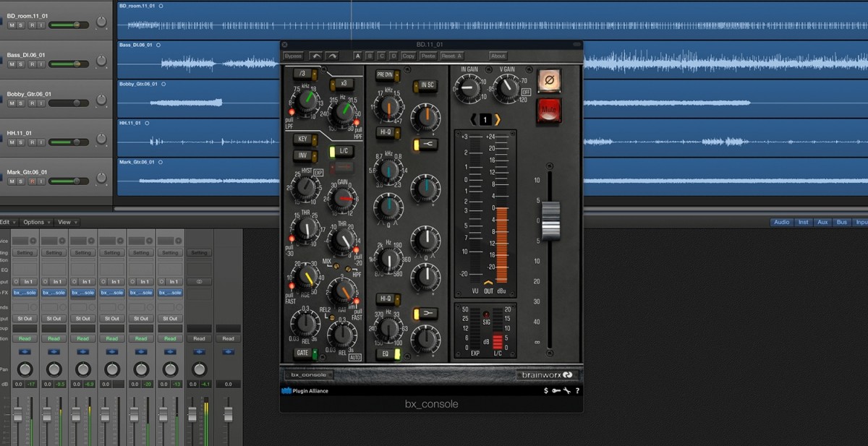Open plugin settings via wrench icon
Viewport: 868px width, 446px height.
566,391
